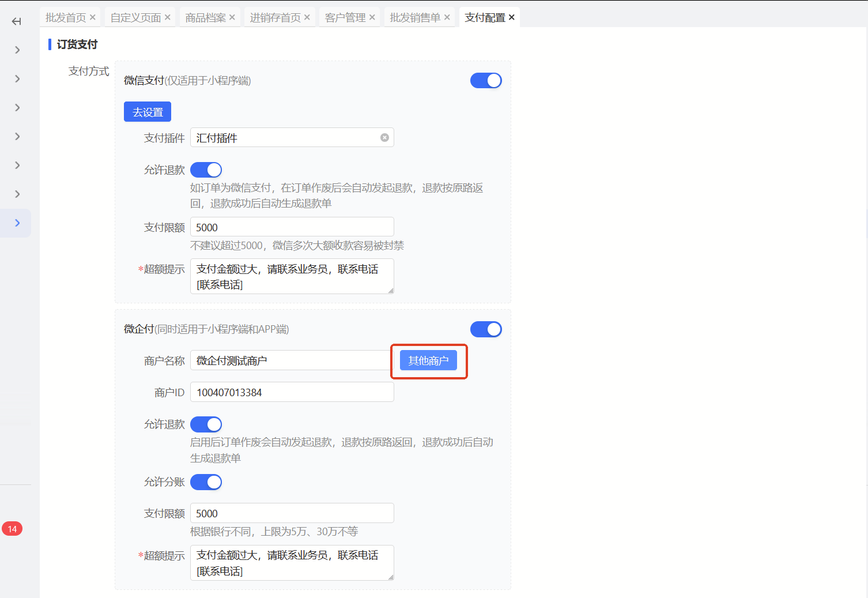
Task: Edit the 微信支付 超额提示 text area
Action: click(x=292, y=276)
